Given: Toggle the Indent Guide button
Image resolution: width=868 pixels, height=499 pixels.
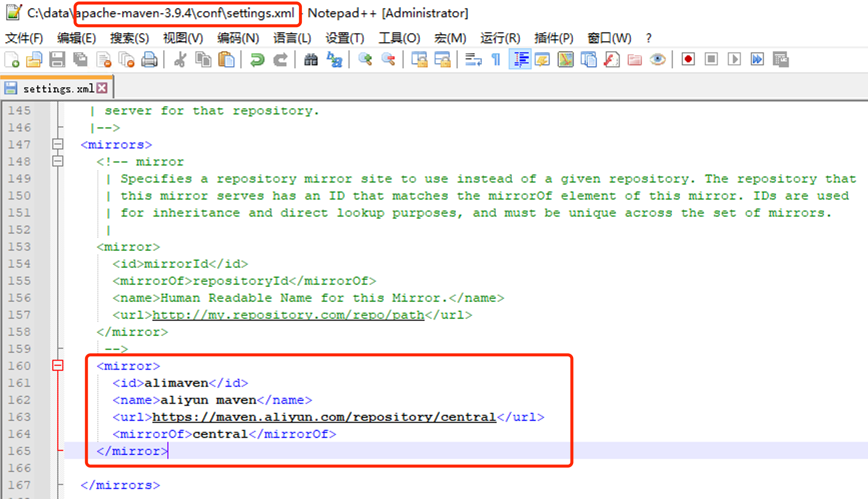Looking at the screenshot, I should pyautogui.click(x=520, y=60).
